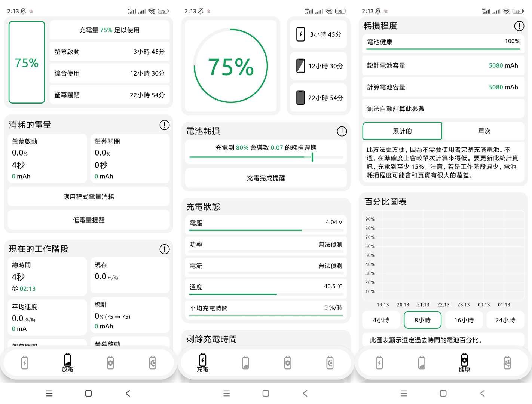Tap info icon beside 消耗的電量 heading
The height and width of the screenshot is (404, 532).
(164, 125)
